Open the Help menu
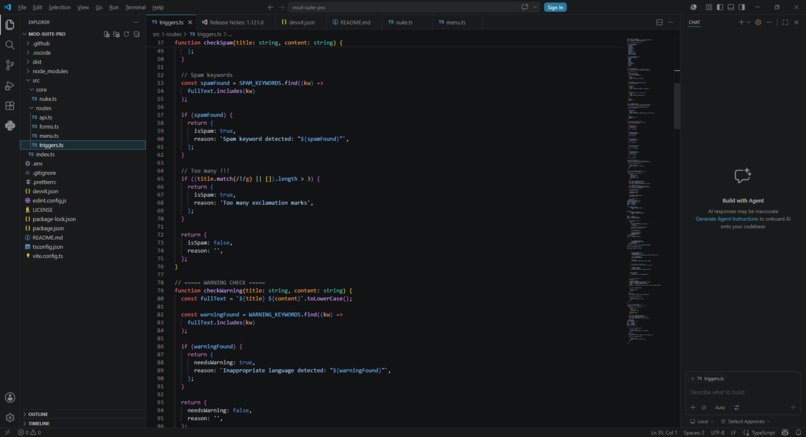The width and height of the screenshot is (806, 437). [x=158, y=7]
